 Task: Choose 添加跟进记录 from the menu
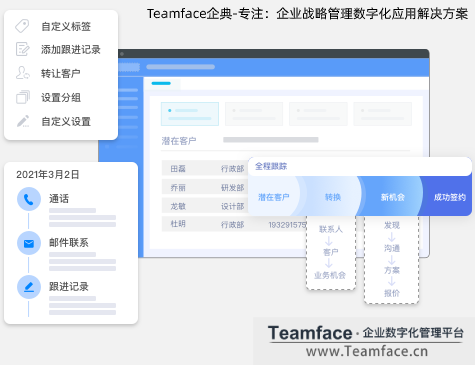[71, 49]
